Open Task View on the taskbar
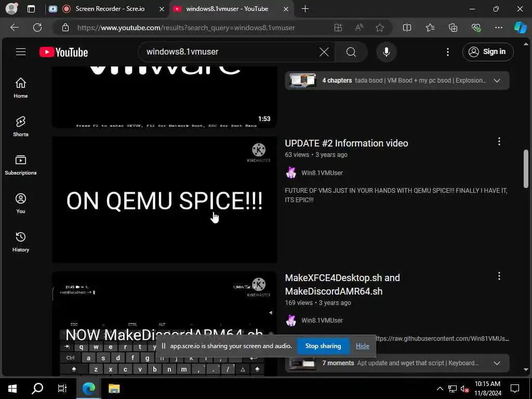Viewport: 532px width, 399px height. coord(62,389)
